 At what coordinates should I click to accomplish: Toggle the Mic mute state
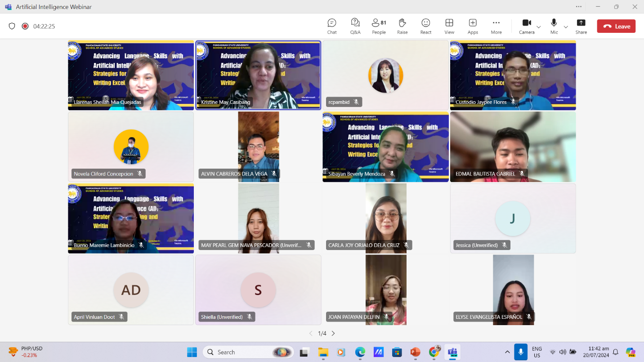(x=554, y=26)
